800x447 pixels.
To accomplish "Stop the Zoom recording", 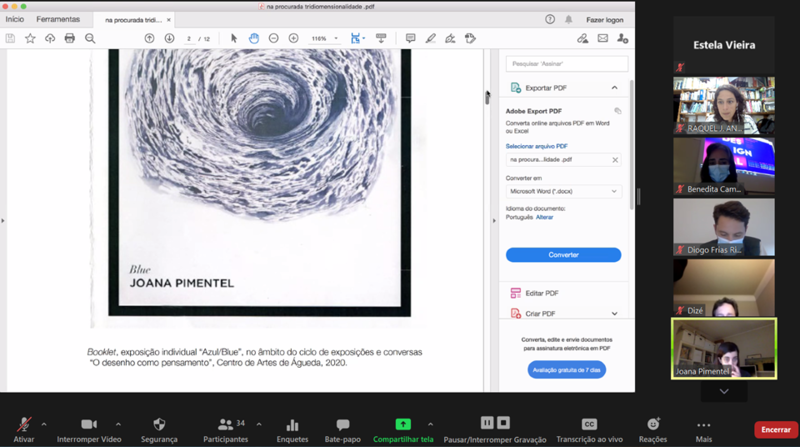I will 503,423.
